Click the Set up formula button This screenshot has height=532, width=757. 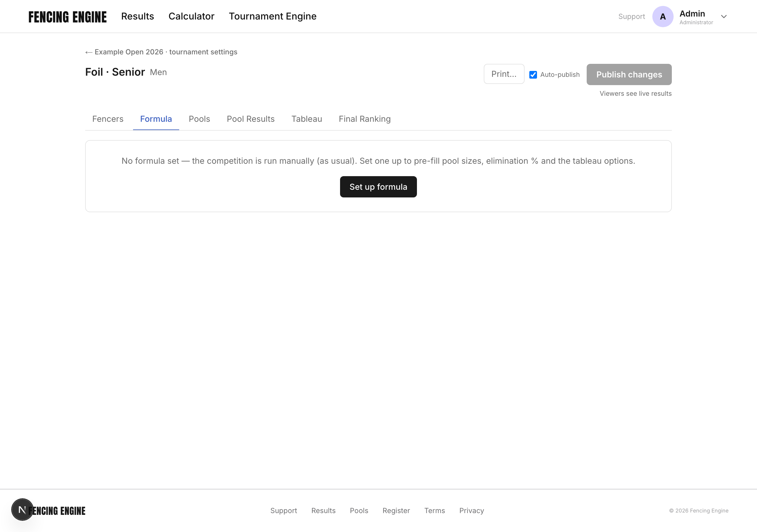378,187
